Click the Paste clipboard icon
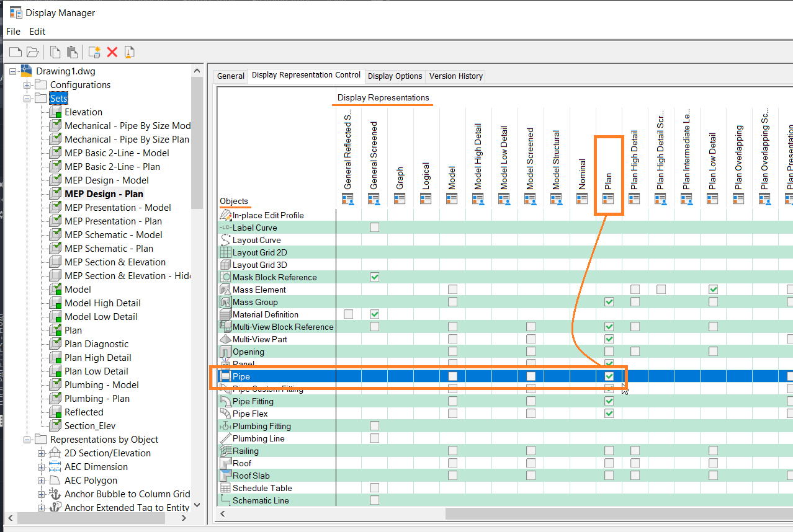Image resolution: width=793 pixels, height=532 pixels. [x=72, y=52]
